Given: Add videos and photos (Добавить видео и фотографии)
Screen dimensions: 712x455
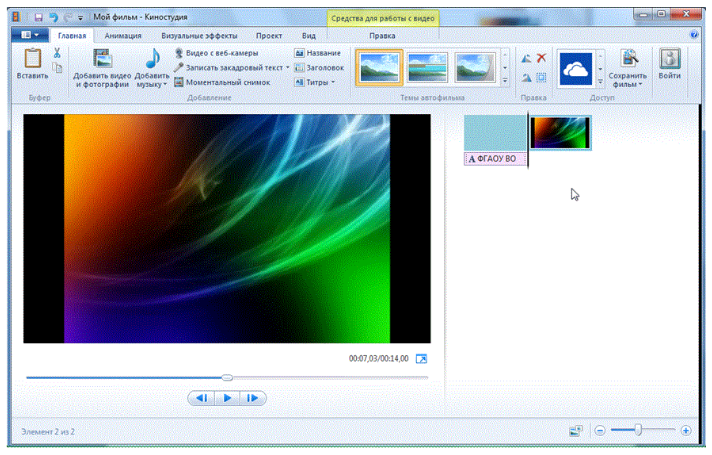Looking at the screenshot, I should (103, 68).
